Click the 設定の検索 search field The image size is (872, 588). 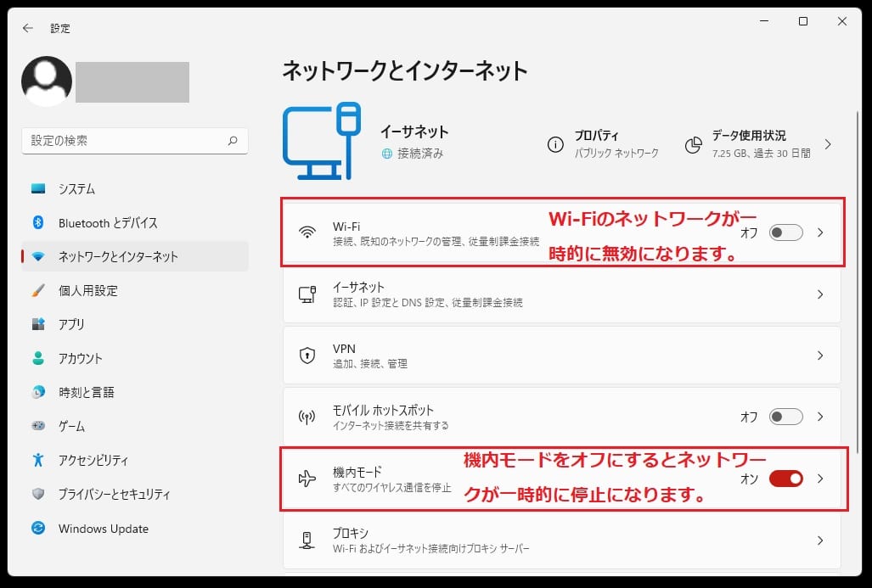tap(135, 141)
